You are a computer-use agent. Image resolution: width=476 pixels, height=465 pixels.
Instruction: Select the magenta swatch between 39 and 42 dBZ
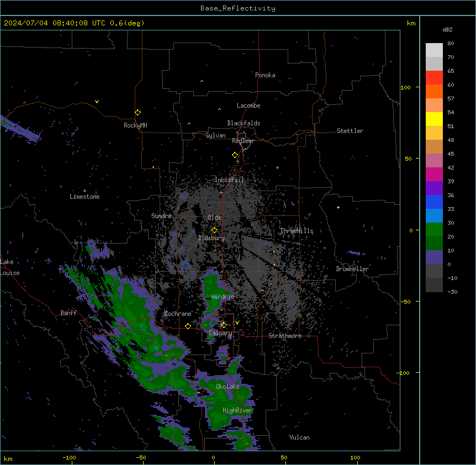[434, 174]
